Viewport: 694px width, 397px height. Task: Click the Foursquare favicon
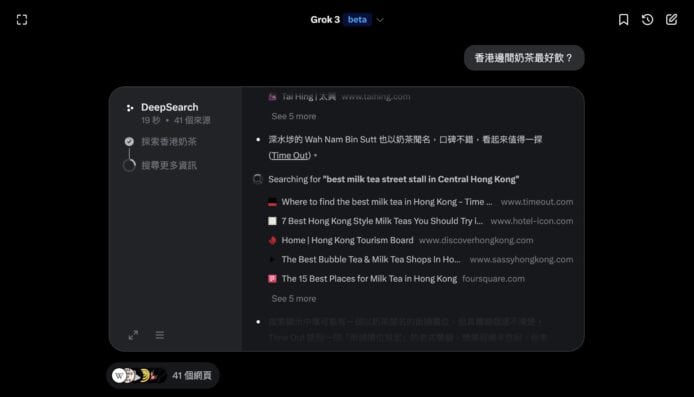coord(272,279)
